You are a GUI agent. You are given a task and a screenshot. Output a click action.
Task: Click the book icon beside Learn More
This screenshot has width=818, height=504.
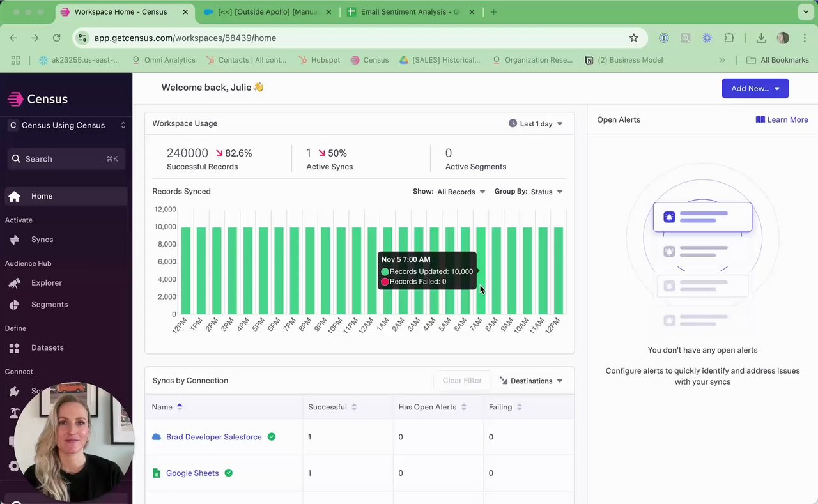(x=760, y=119)
